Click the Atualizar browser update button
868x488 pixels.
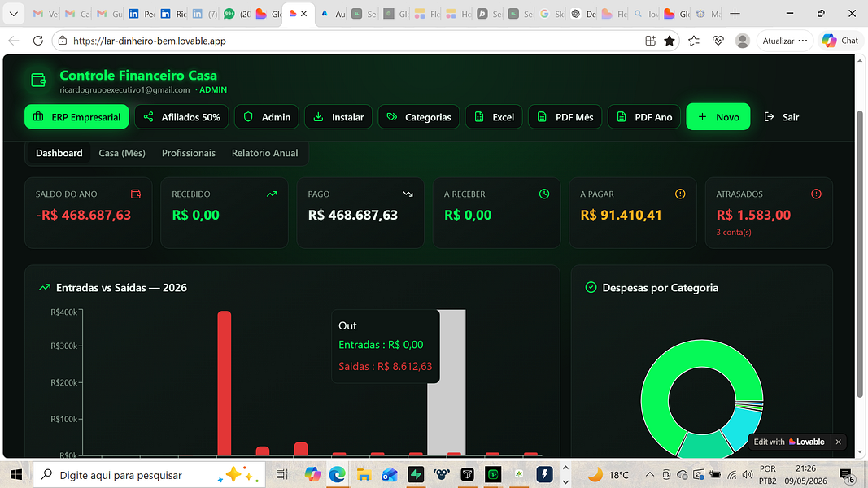point(784,41)
